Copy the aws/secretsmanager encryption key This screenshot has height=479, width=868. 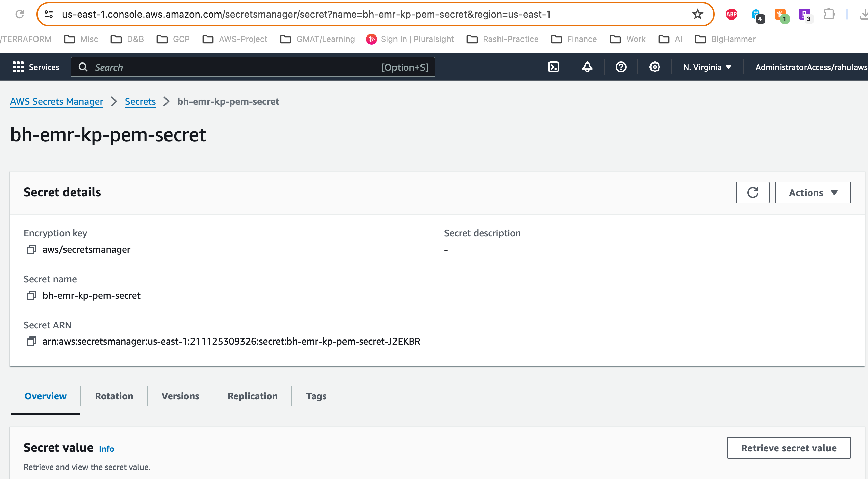[32, 249]
